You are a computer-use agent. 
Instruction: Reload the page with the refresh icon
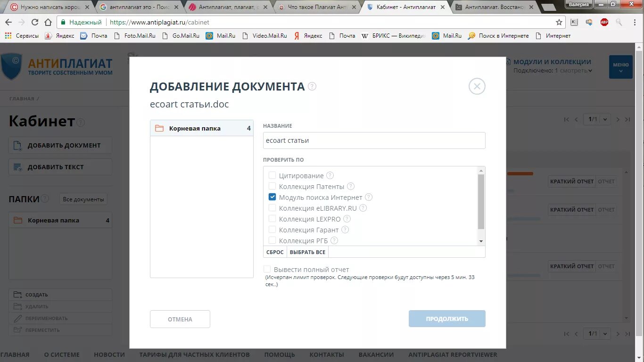pos(35,22)
